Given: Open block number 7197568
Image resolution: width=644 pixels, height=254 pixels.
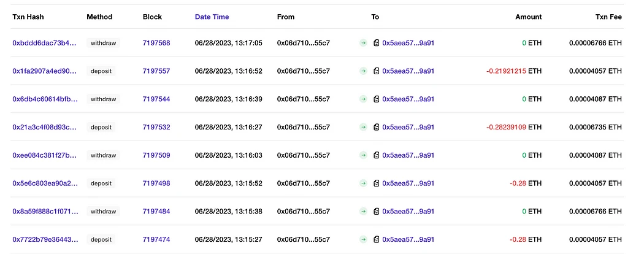Looking at the screenshot, I should pyautogui.click(x=156, y=43).
